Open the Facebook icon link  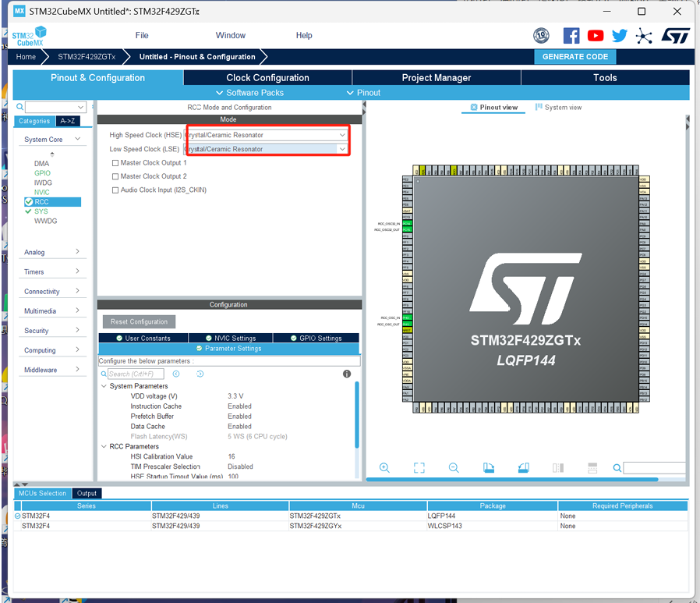click(x=571, y=35)
